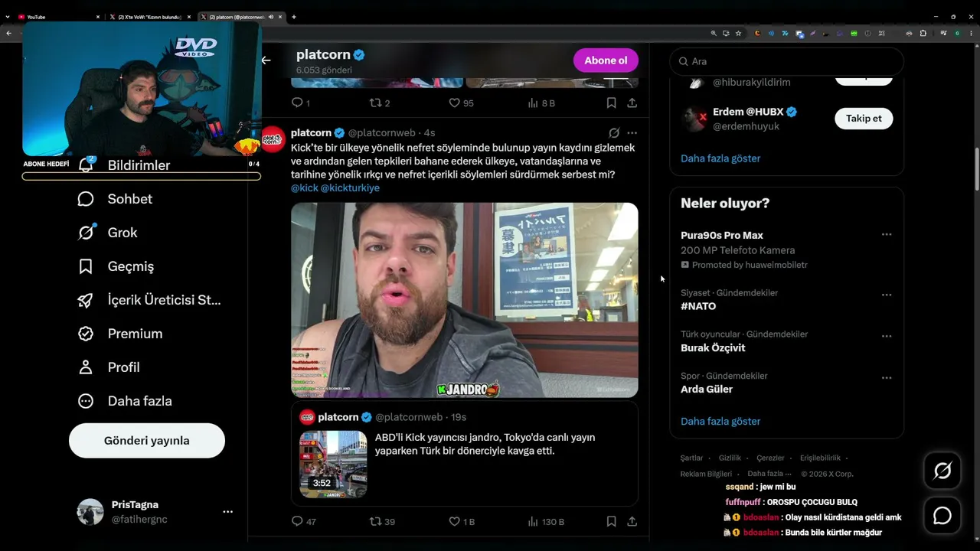Reply to the post with 1 comment

[x=297, y=103]
